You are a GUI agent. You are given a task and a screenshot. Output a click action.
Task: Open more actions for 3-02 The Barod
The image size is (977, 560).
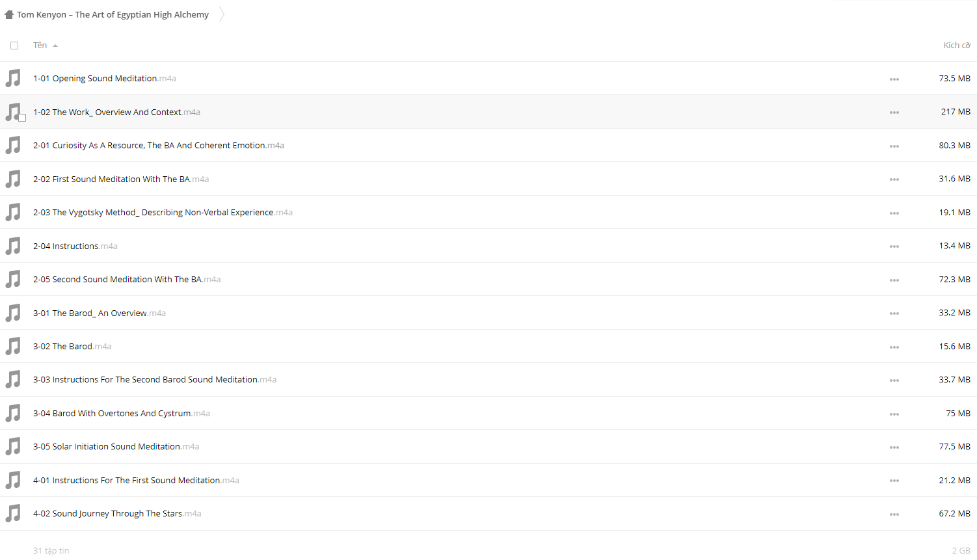pos(894,347)
